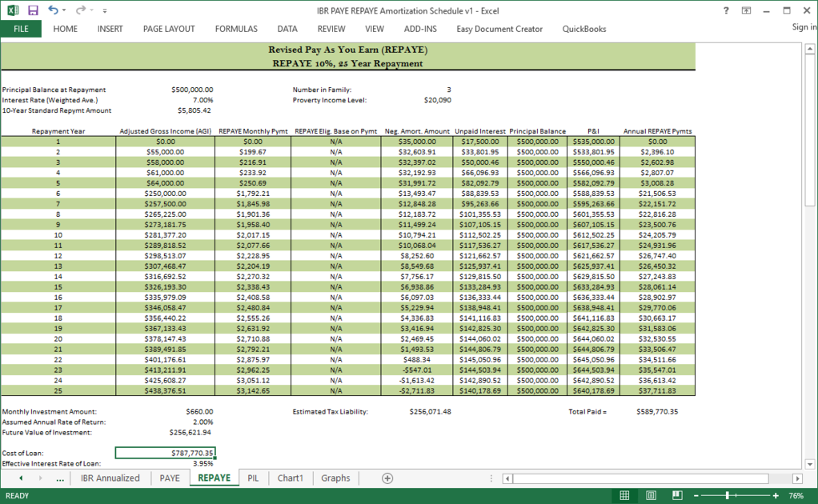This screenshot has width=818, height=504.
Task: Click Sign in at top right
Action: (804, 27)
